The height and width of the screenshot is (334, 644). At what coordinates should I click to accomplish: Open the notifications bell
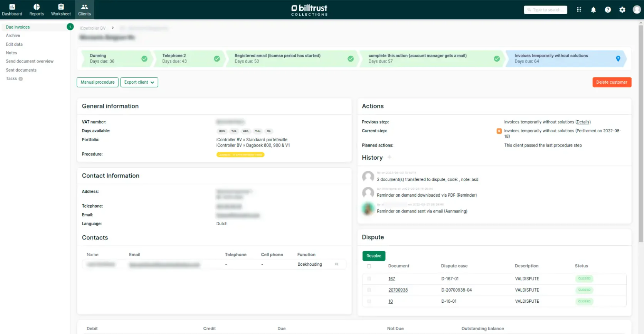point(594,10)
